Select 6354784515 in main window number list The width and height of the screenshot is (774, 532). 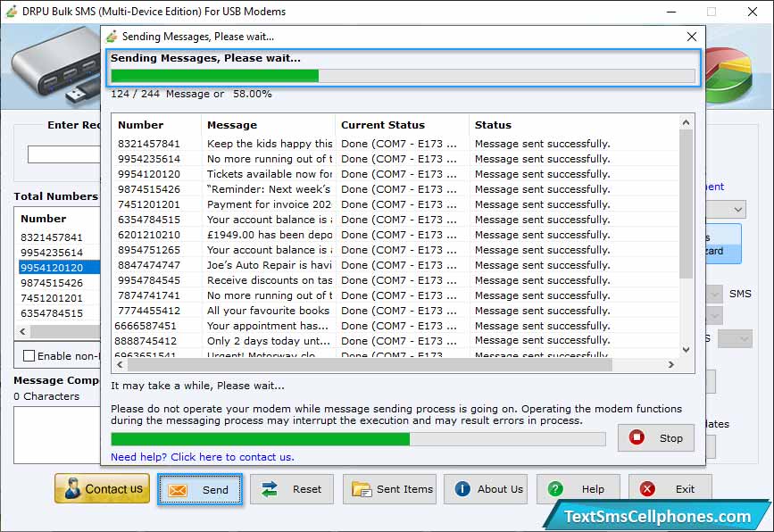point(52,313)
